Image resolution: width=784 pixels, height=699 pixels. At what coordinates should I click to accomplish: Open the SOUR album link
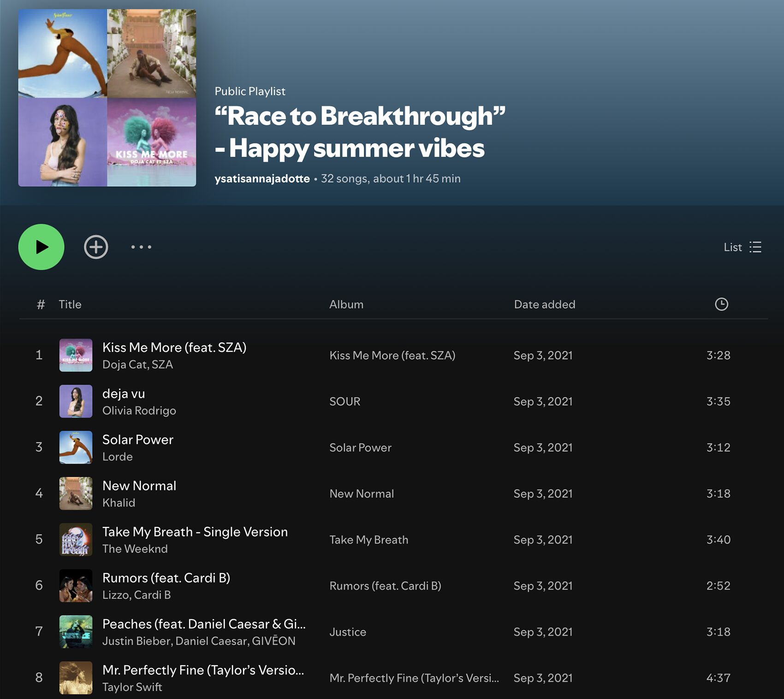click(x=344, y=402)
